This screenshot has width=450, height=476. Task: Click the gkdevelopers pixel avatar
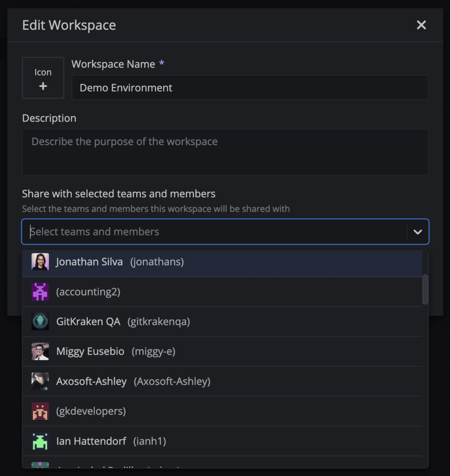(40, 411)
